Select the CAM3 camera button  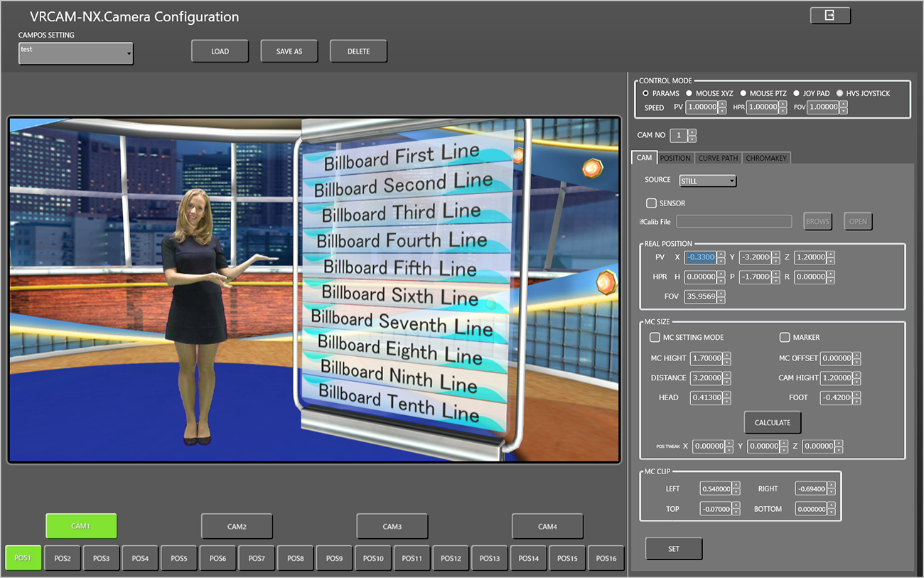click(x=392, y=526)
